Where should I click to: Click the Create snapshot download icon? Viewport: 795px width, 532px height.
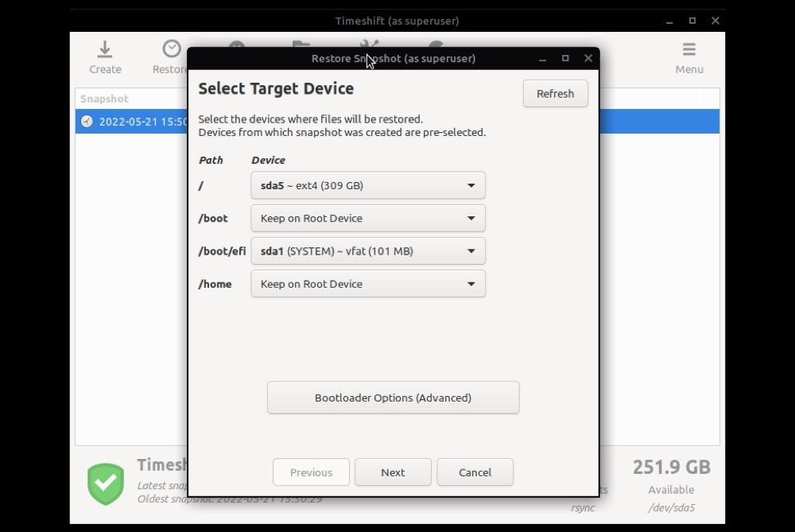105,49
